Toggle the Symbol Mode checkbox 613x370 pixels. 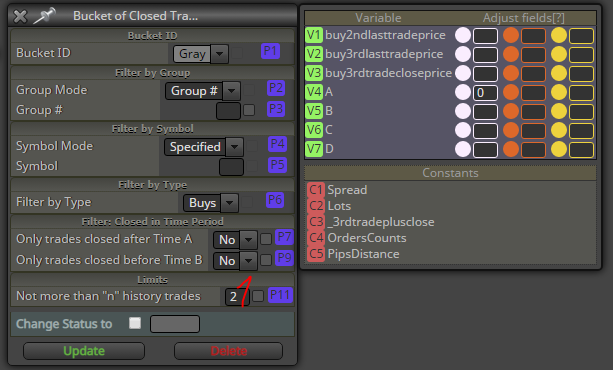pyautogui.click(x=252, y=146)
